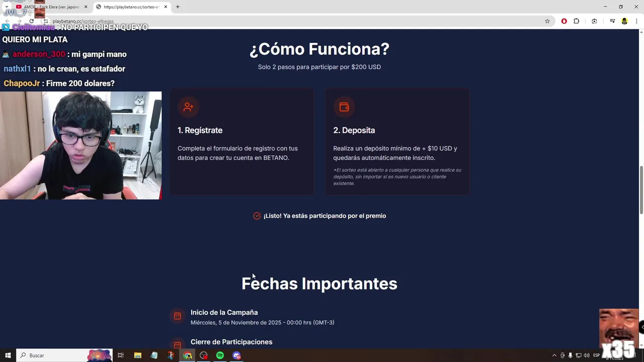
Task: Reload the page
Action: point(31,21)
